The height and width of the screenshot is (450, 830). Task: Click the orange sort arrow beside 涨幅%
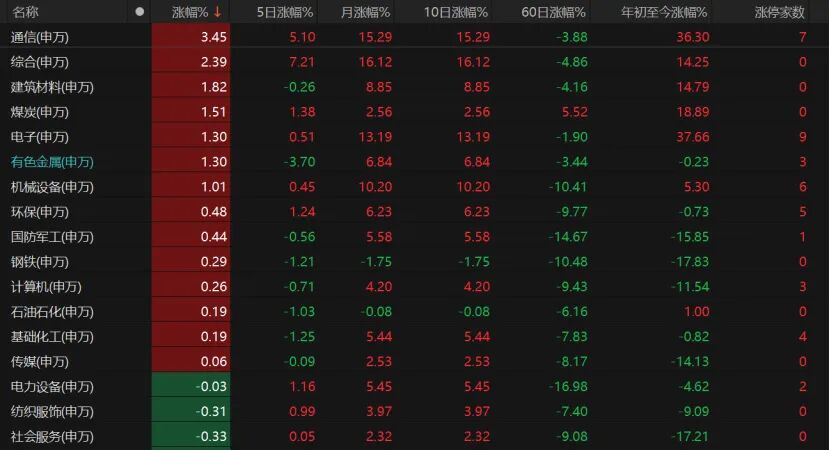218,12
